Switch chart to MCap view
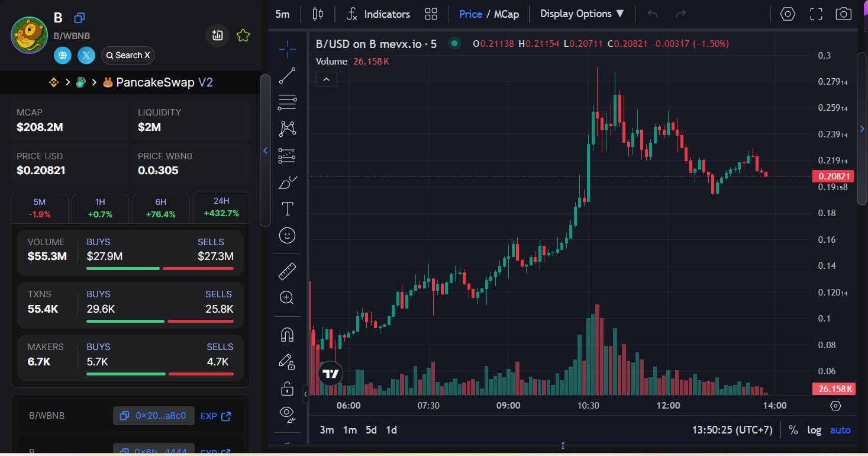The height and width of the screenshot is (456, 868). pyautogui.click(x=506, y=14)
